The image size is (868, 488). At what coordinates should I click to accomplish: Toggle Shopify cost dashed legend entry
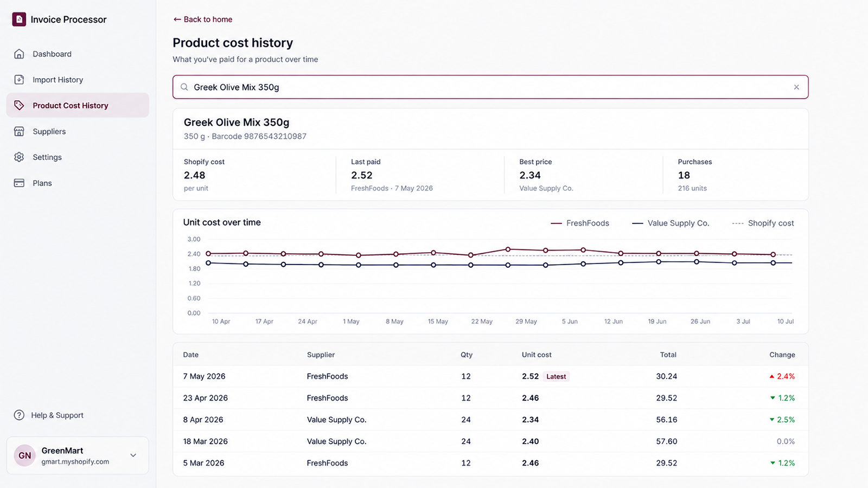(763, 223)
